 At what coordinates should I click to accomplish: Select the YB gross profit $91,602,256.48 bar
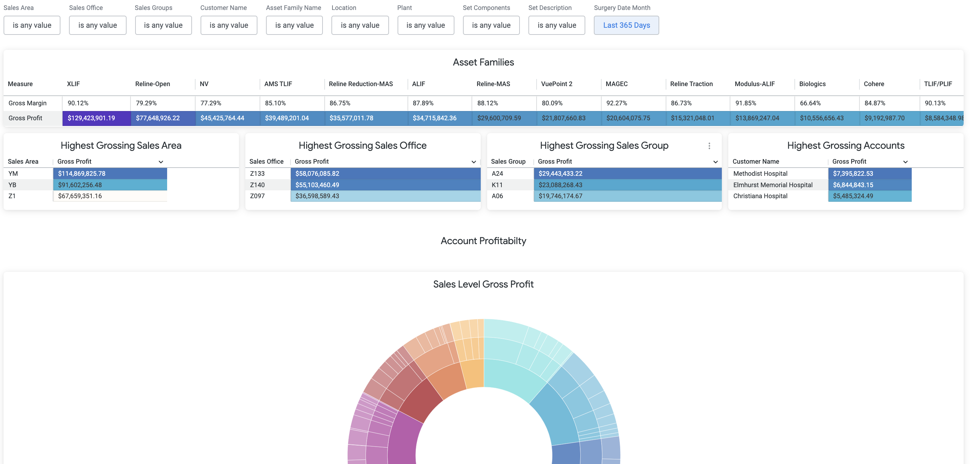[x=110, y=185]
